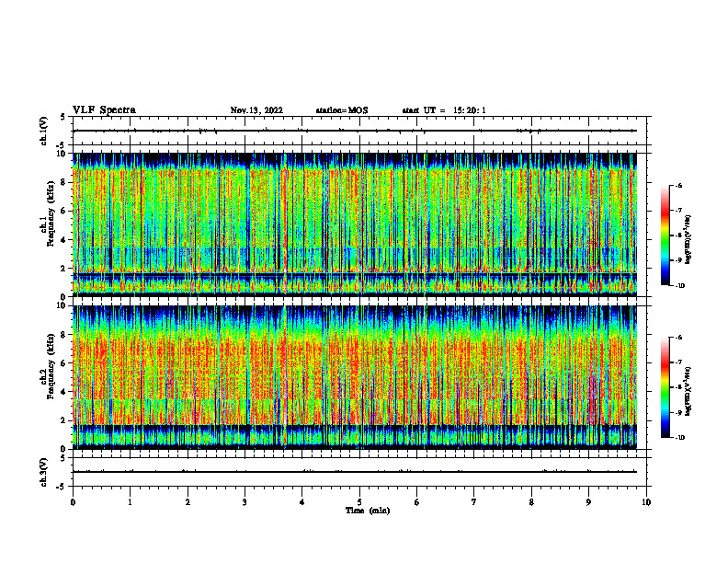The width and height of the screenshot is (728, 563).
Task: Click time-axis tick label "0"
Action: click(73, 502)
